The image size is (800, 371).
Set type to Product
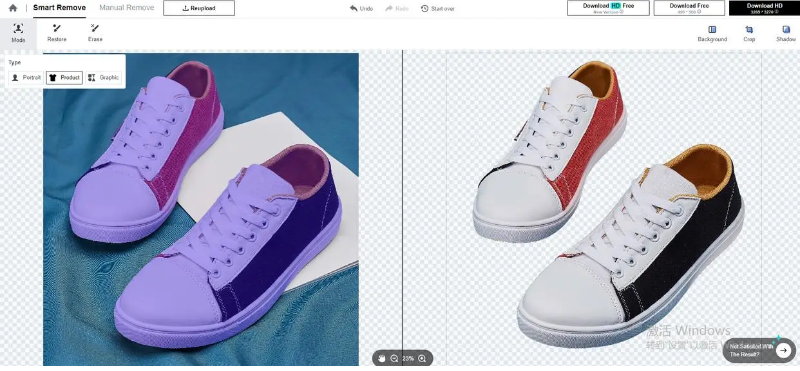pyautogui.click(x=64, y=78)
